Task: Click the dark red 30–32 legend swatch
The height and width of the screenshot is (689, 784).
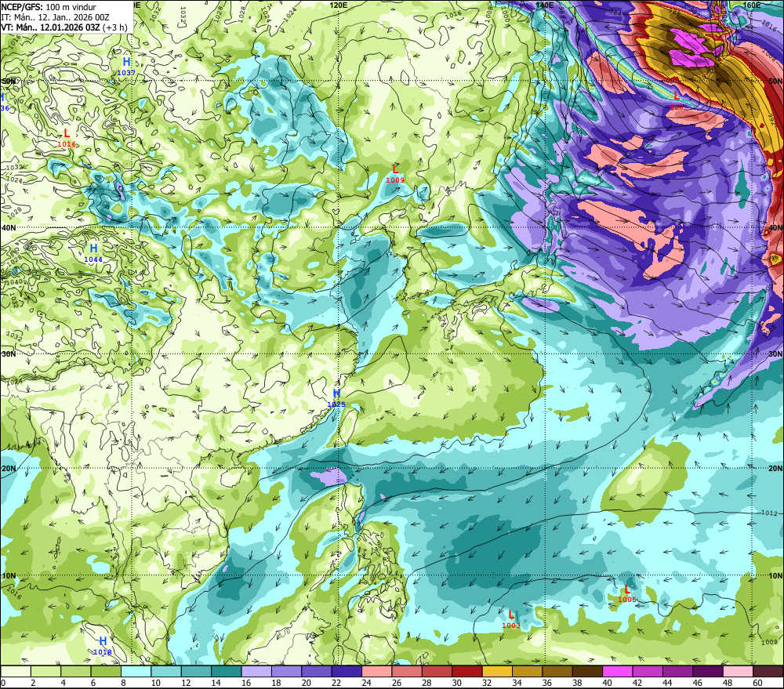Action: click(467, 671)
